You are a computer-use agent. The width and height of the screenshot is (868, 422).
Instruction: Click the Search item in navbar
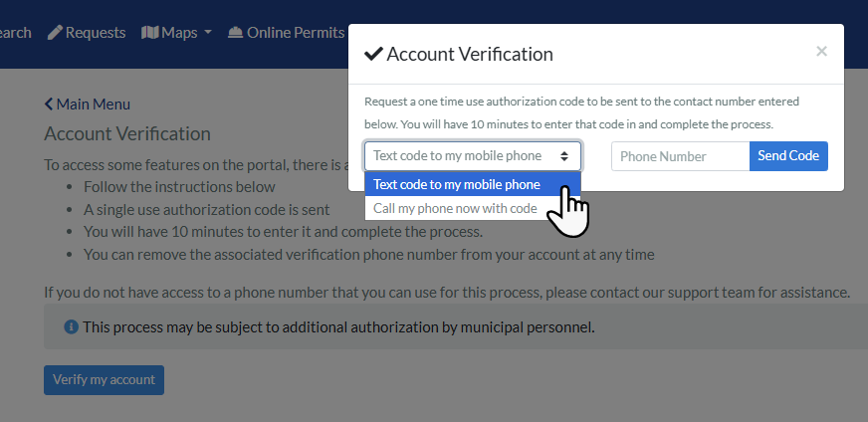(14, 33)
